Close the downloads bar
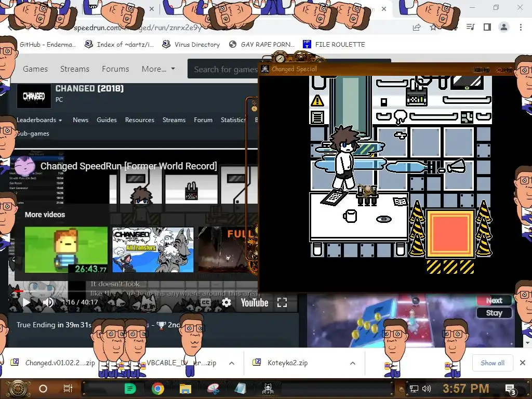Viewport: 532px width, 399px height. coord(523,363)
